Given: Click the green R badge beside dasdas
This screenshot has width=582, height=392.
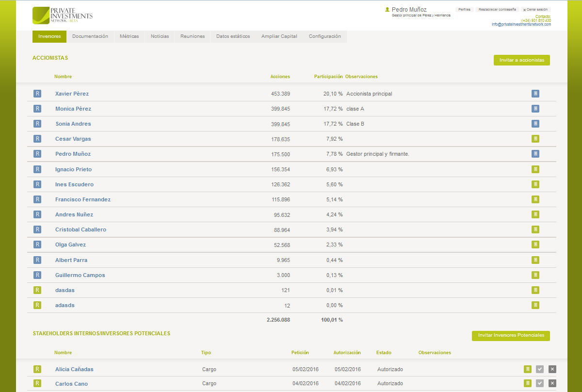Looking at the screenshot, I should click(x=37, y=290).
